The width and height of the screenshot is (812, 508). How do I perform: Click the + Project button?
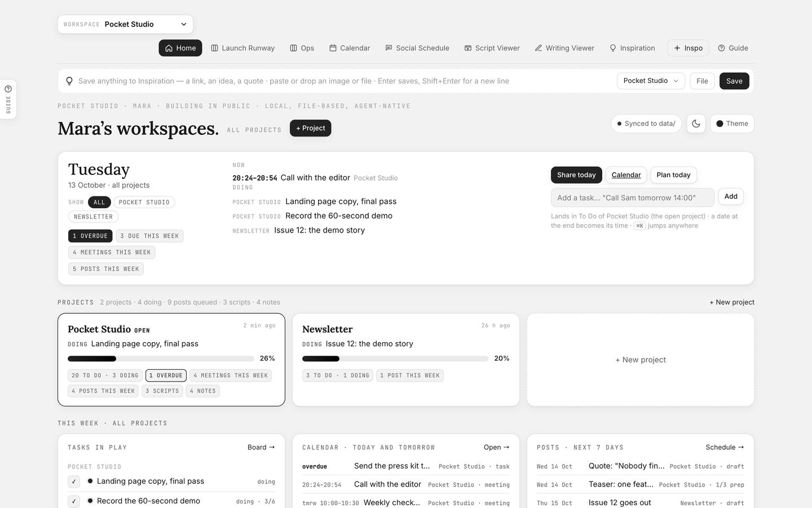310,128
